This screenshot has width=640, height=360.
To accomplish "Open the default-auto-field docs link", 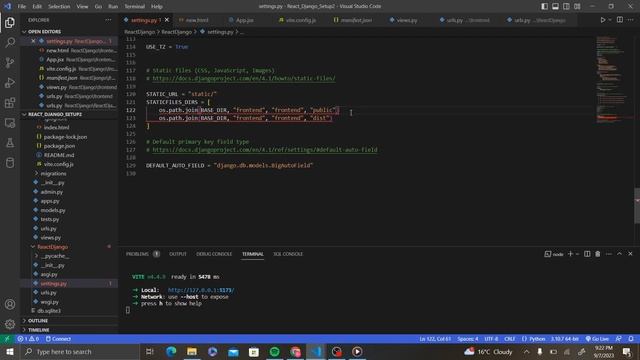I will 265,150.
